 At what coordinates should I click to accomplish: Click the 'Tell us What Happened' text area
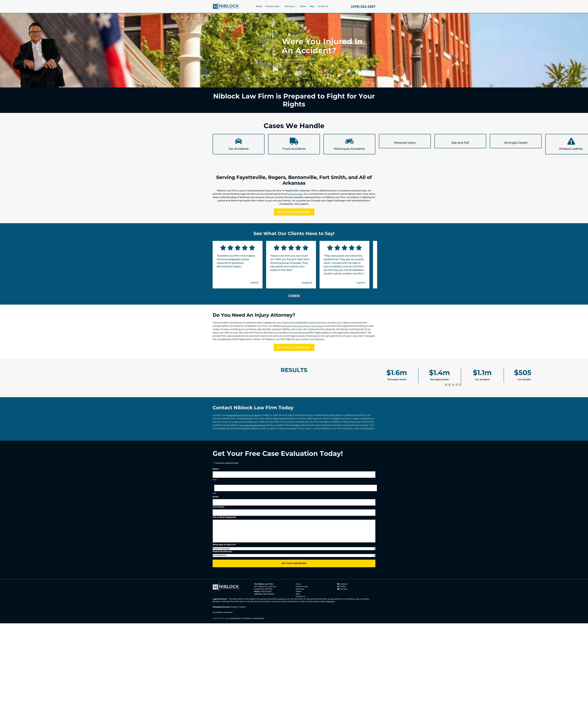(294, 531)
